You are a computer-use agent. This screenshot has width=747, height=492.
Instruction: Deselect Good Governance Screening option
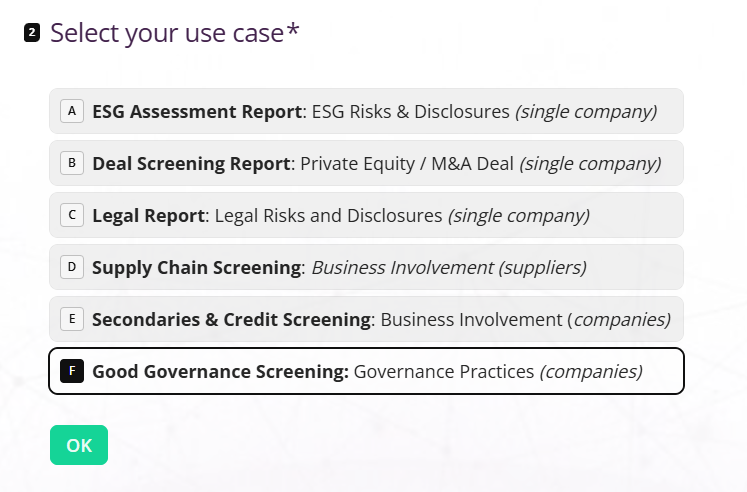pos(366,371)
